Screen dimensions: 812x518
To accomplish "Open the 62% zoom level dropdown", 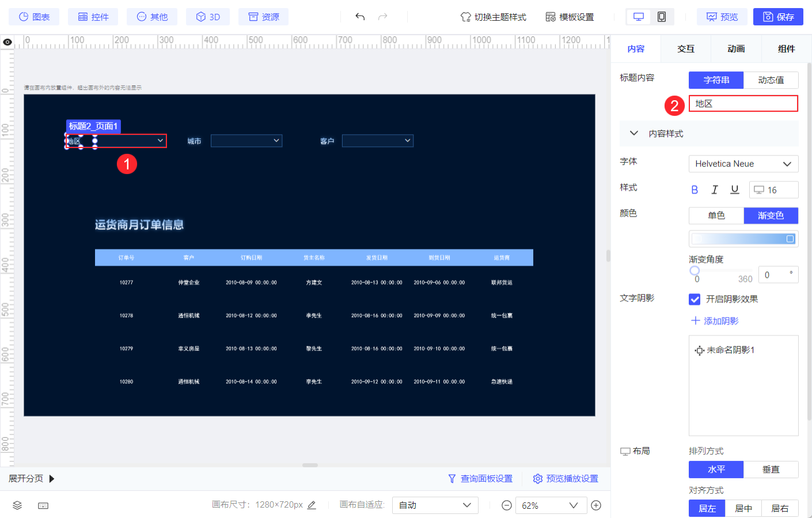I will click(x=551, y=505).
